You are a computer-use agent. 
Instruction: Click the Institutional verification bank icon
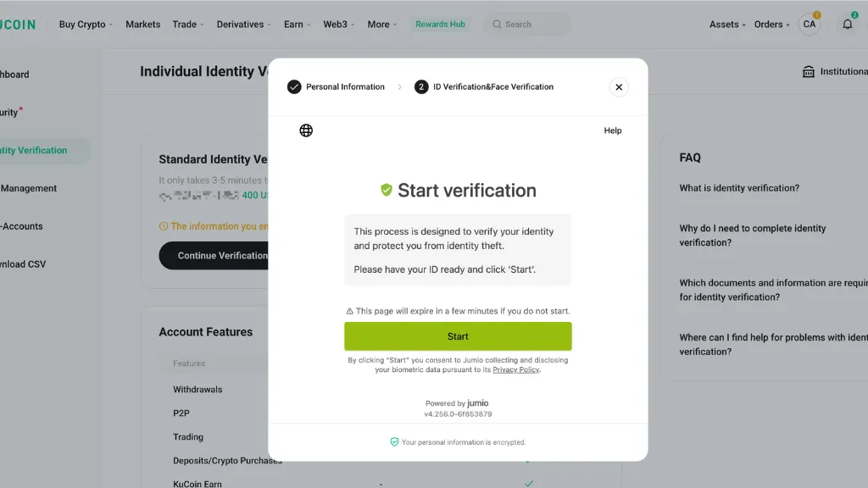(809, 72)
